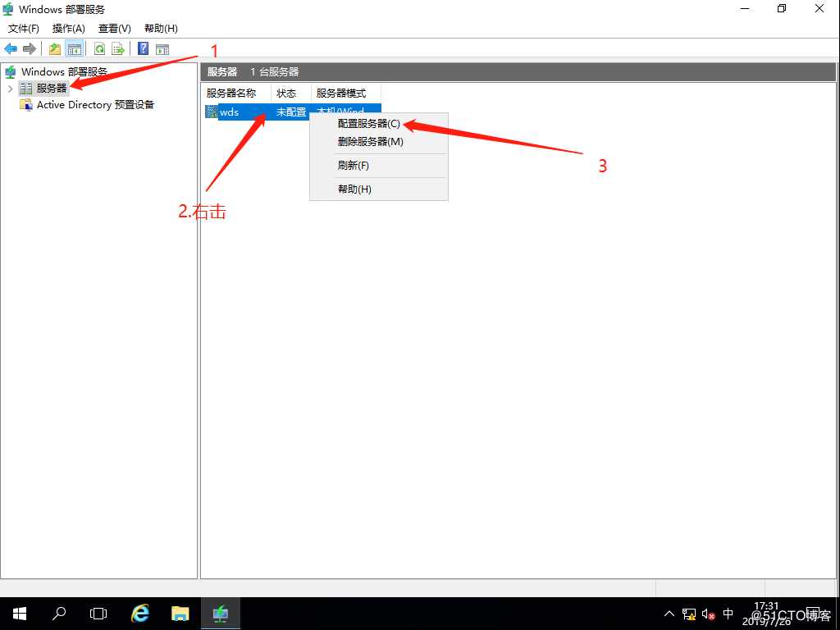The width and height of the screenshot is (840, 630).
Task: Click the wds server icon in list
Action: click(212, 112)
